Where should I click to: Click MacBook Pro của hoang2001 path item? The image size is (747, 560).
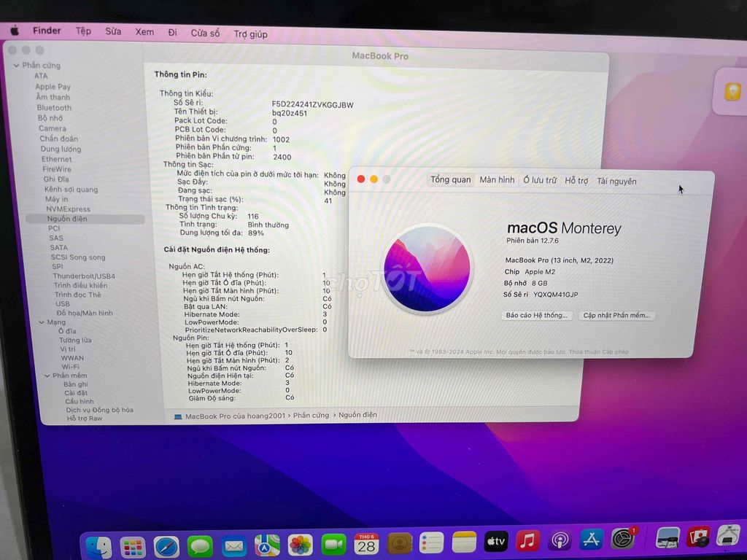pos(235,416)
